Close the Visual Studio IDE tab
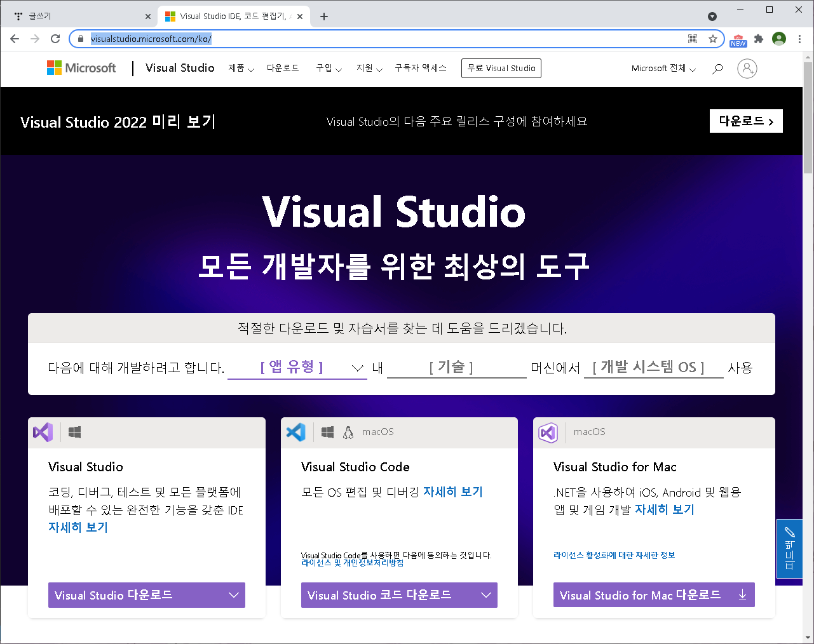The width and height of the screenshot is (814, 644). 300,17
